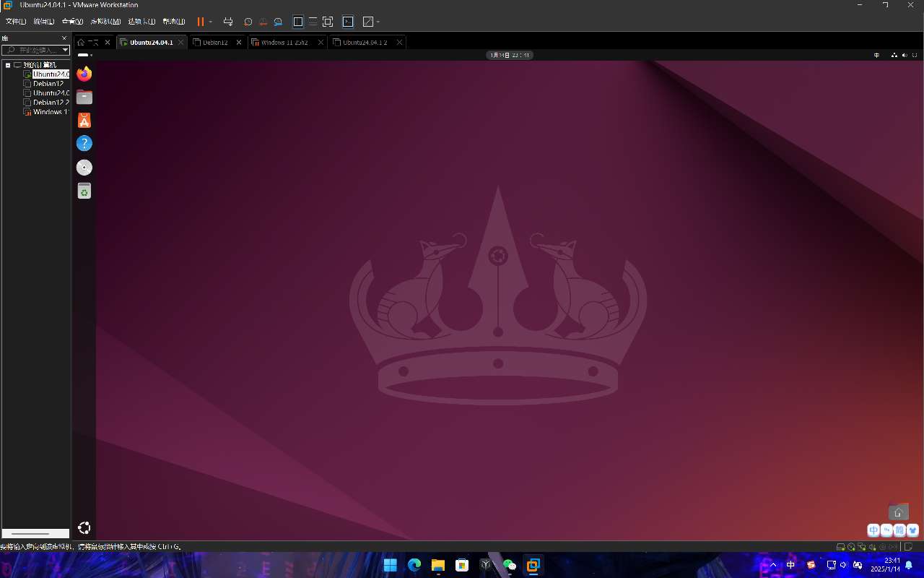Close the Debian12 tab

239,43
